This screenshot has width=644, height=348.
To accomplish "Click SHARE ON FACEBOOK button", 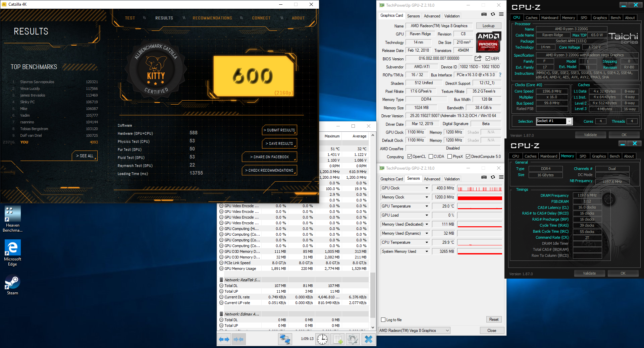I will (x=269, y=157).
